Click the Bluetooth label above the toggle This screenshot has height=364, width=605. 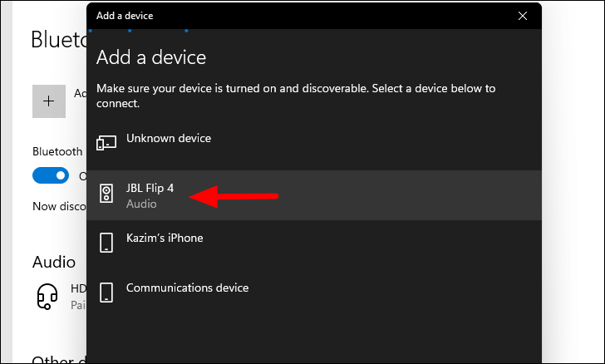[x=57, y=151]
